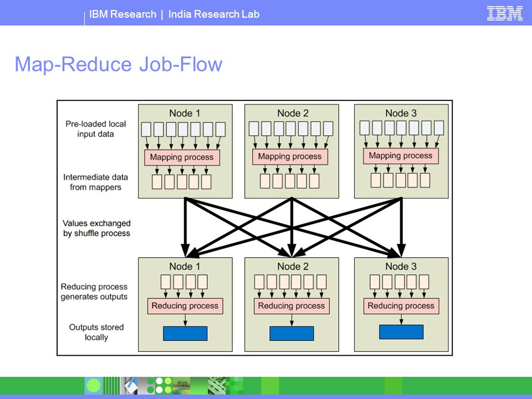Image resolution: width=532 pixels, height=399 pixels.
Task: Click Mapping process box in mapper Node 3
Action: pyautogui.click(x=401, y=156)
